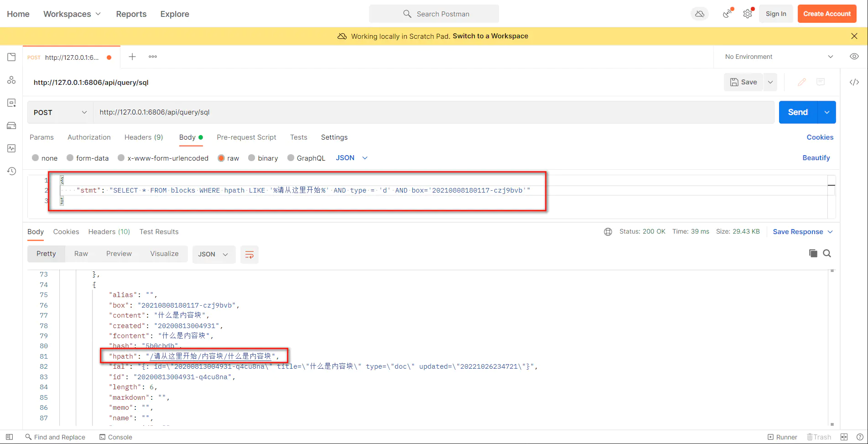
Task: Search within the response body
Action: point(827,253)
